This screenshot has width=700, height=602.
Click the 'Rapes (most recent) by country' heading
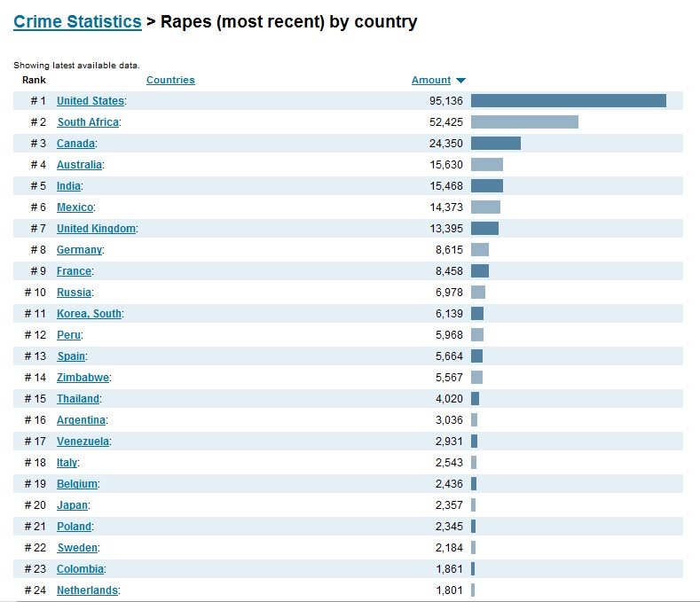(289, 22)
